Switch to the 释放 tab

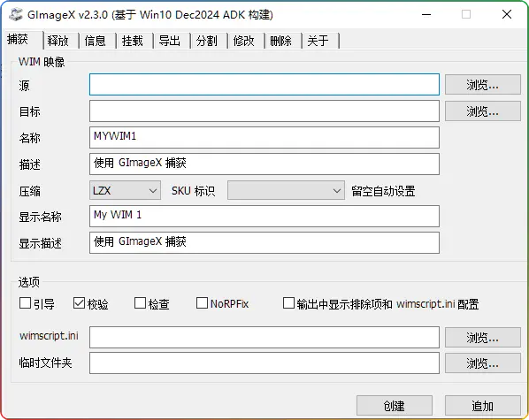(61, 42)
